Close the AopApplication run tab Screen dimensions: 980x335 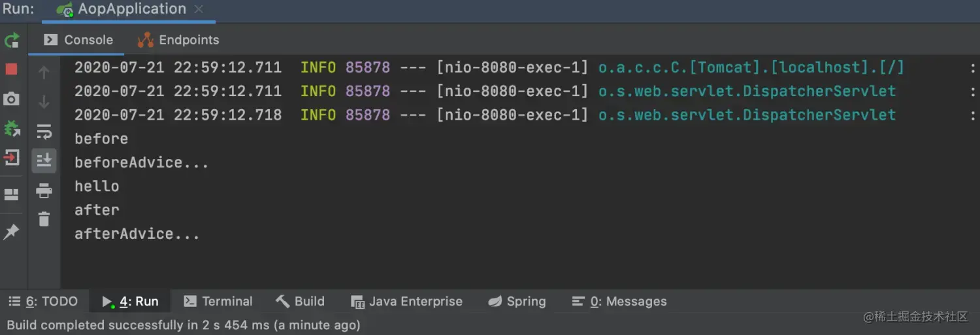click(x=199, y=9)
